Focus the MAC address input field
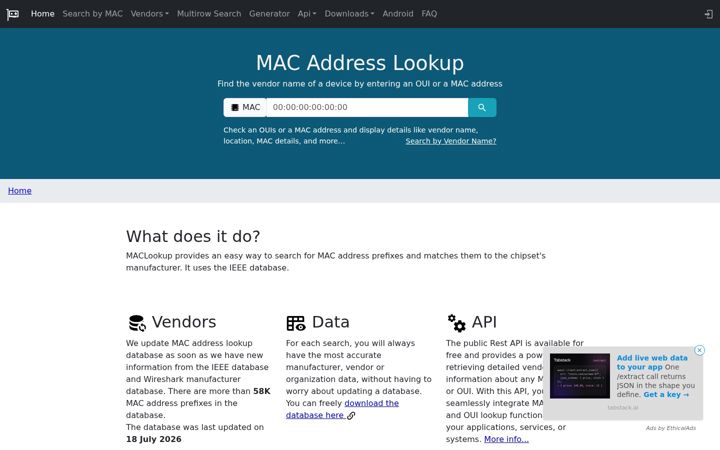Viewport: 720px width, 450px height. coord(367,107)
